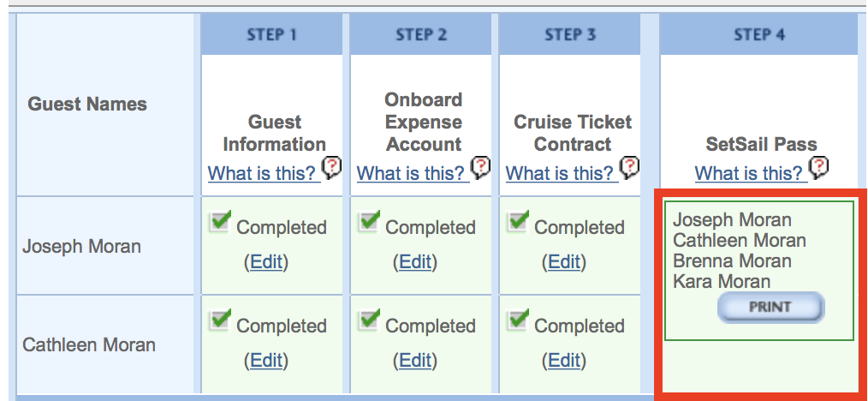868x401 pixels.
Task: Click the Onboard Expense Account help bubble icon
Action: coord(481,167)
